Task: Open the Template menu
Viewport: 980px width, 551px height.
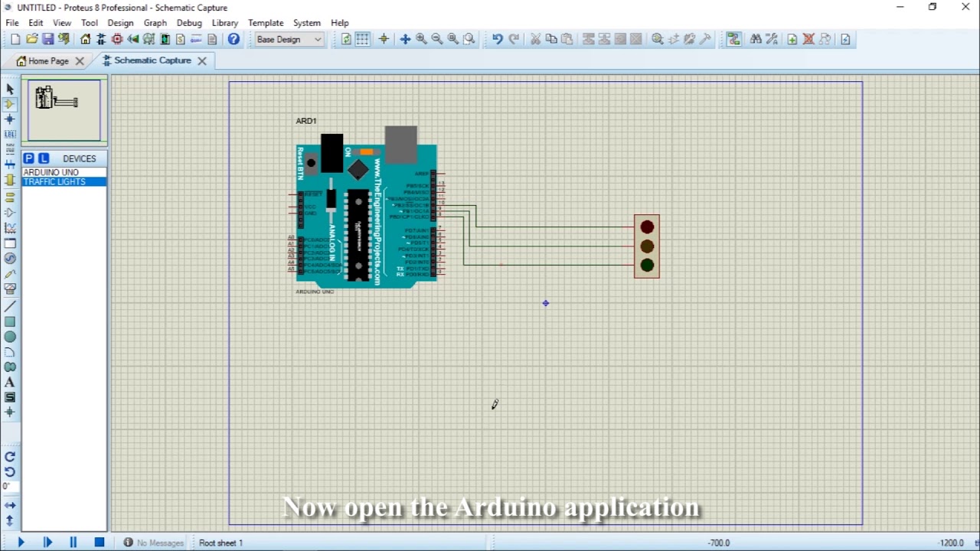Action: click(266, 23)
